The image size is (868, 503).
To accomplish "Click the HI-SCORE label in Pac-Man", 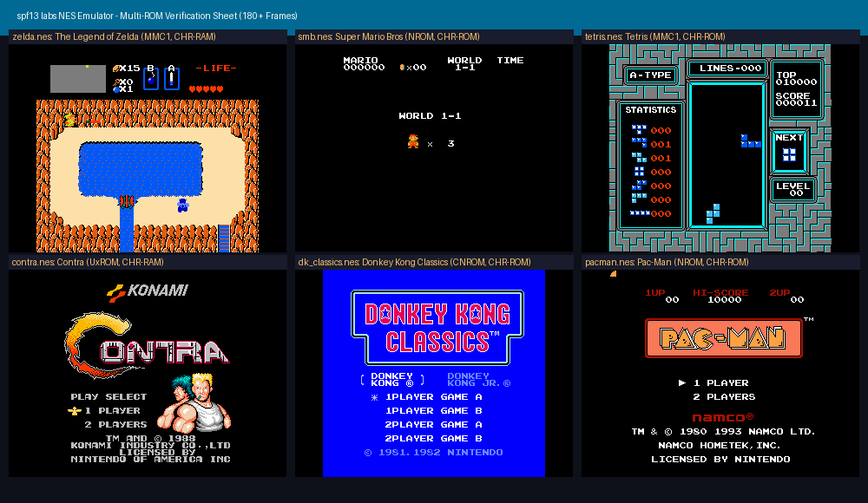I will [x=720, y=292].
